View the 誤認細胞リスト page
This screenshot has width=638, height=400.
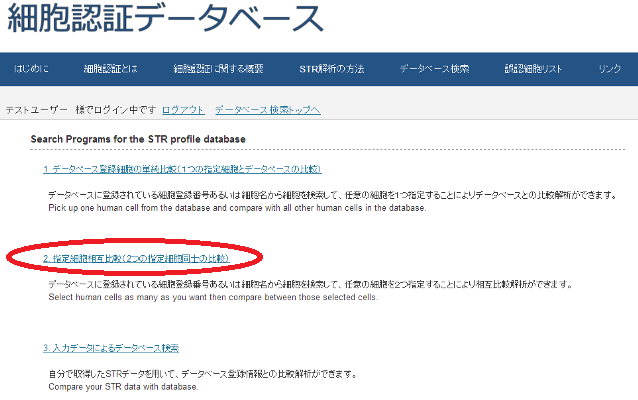[534, 69]
